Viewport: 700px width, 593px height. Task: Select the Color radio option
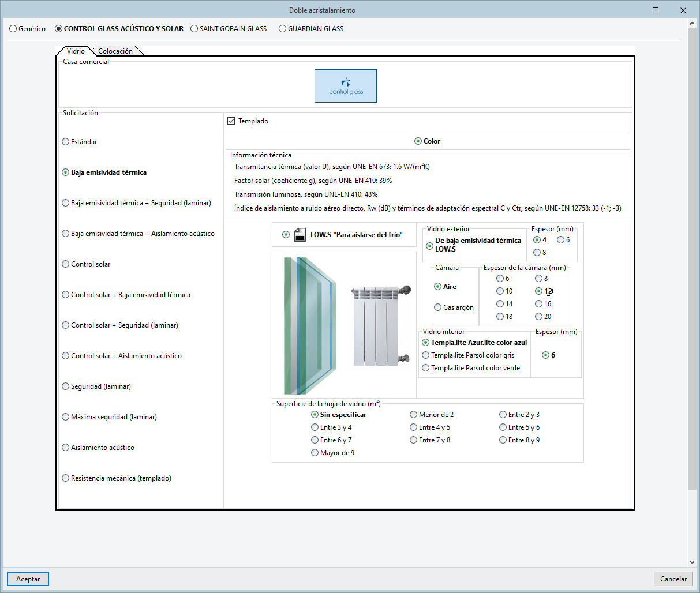[427, 141]
